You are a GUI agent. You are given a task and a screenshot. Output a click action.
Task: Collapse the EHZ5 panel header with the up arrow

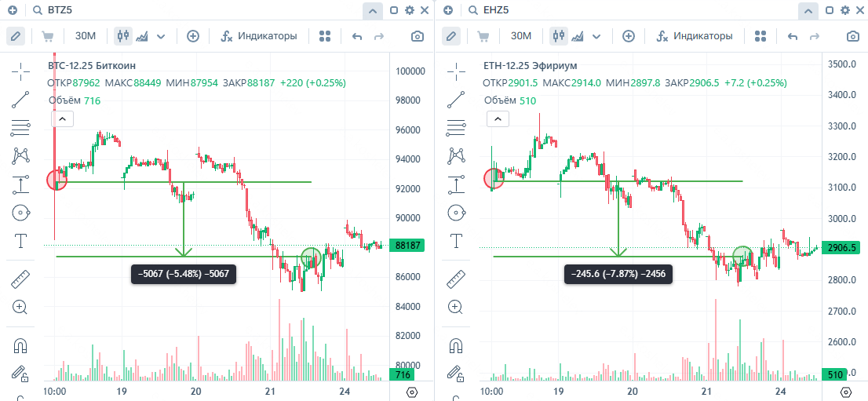point(808,11)
